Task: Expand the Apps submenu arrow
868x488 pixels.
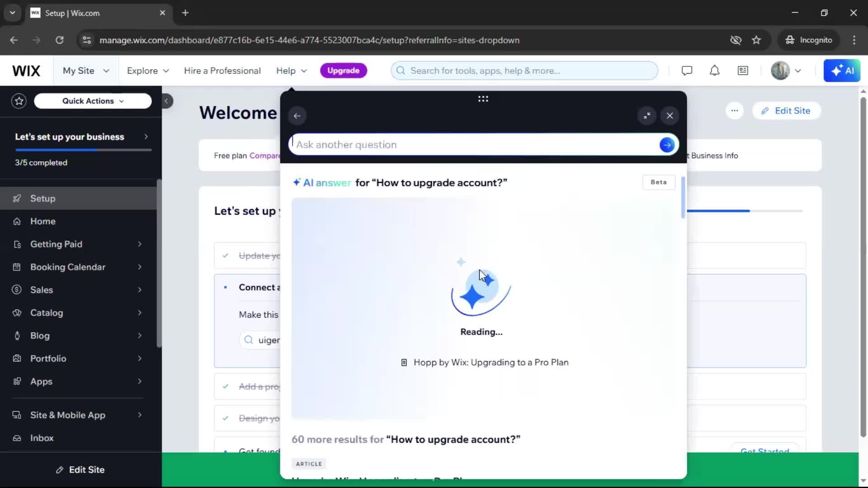Action: click(140, 381)
